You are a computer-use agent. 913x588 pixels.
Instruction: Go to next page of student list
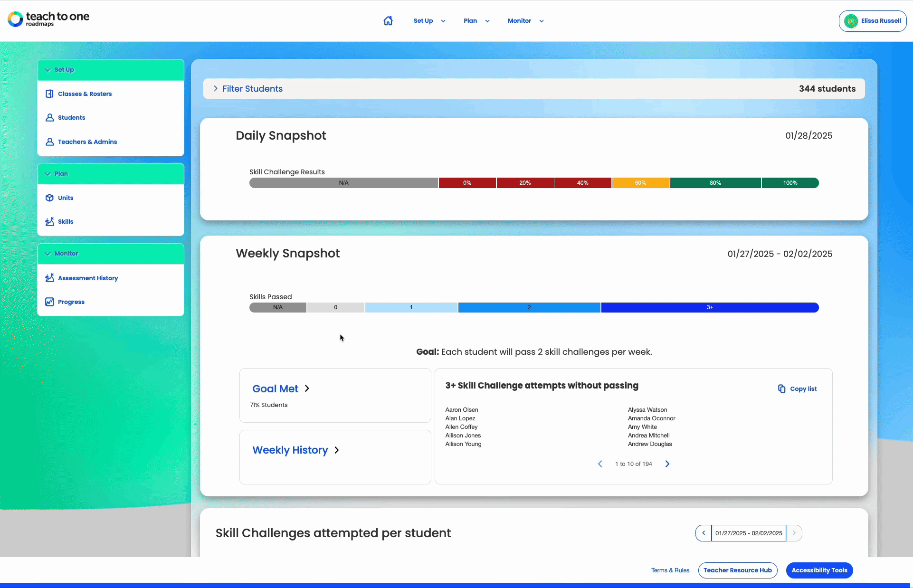pos(667,464)
